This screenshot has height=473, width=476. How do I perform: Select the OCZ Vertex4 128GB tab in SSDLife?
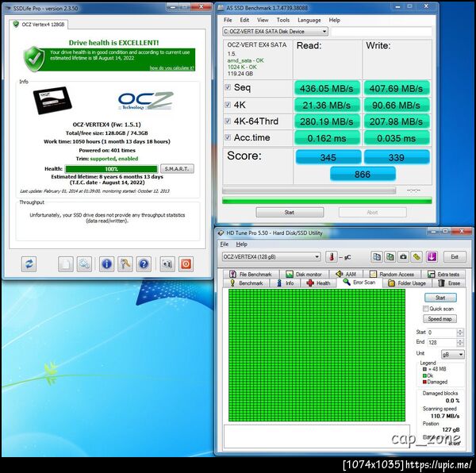coord(39,25)
